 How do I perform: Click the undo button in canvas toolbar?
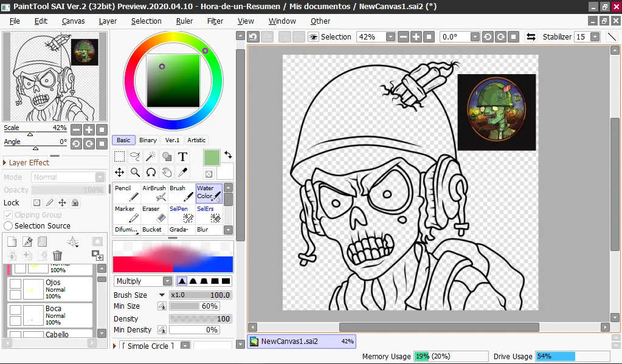point(253,37)
